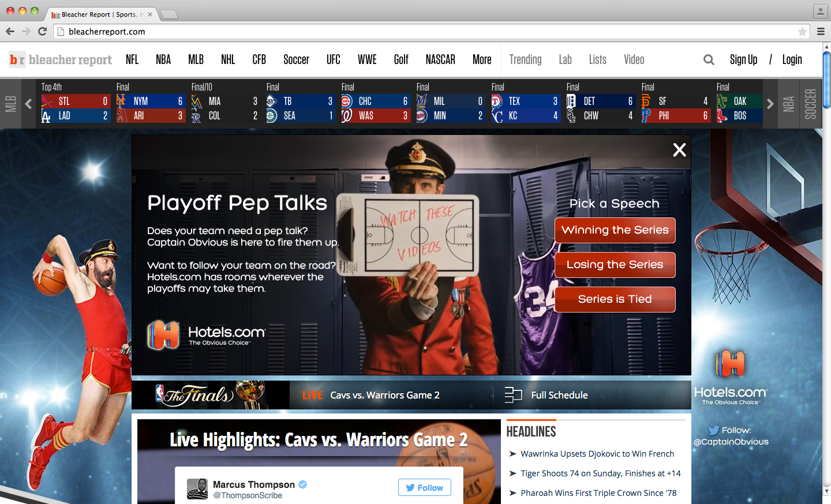Open the Lab section

pyautogui.click(x=565, y=59)
